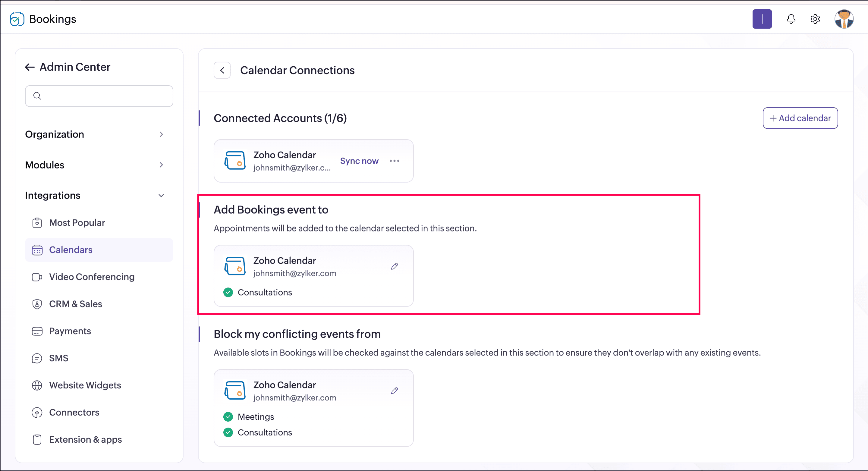This screenshot has height=471, width=868.
Task: Expand the Organization section
Action: pyautogui.click(x=94, y=134)
